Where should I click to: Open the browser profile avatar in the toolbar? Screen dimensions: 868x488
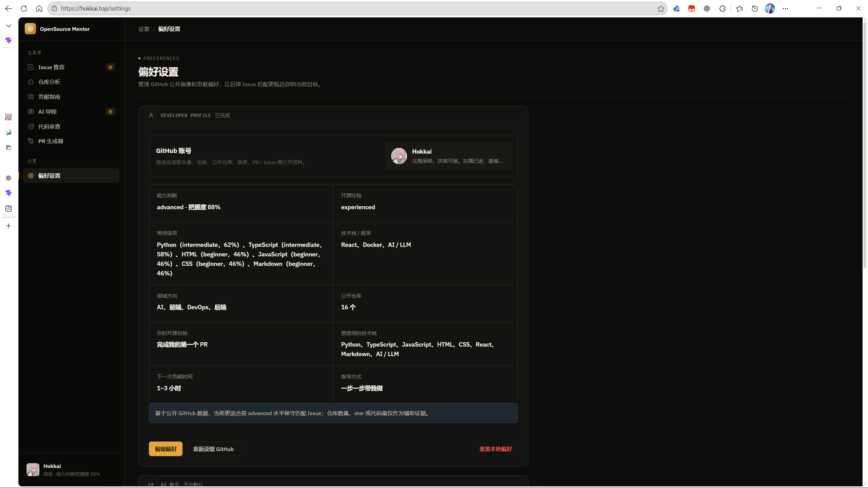770,8
